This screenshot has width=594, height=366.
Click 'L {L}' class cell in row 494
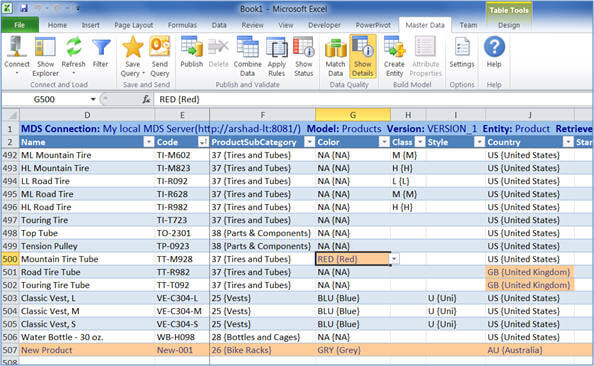click(x=408, y=181)
